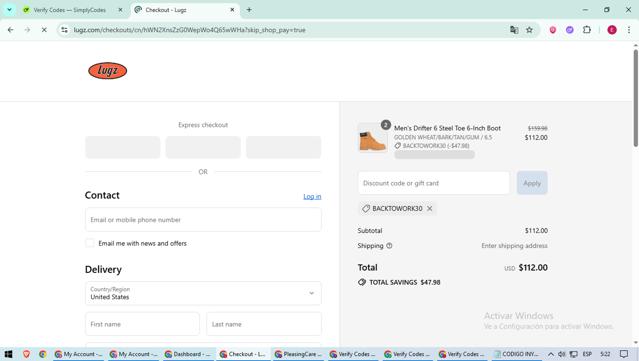Close the Verify Codes — SimplyCodes tab
The width and height of the screenshot is (639, 361).
click(120, 10)
